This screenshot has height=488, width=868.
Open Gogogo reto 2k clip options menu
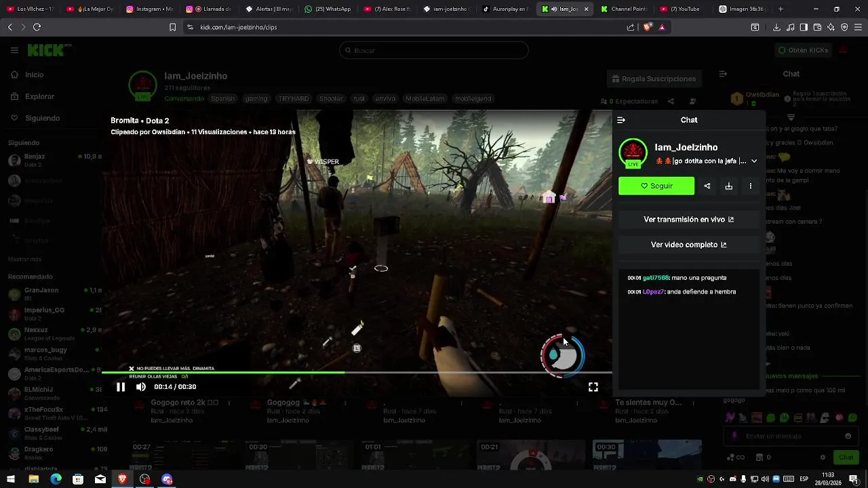(229, 403)
